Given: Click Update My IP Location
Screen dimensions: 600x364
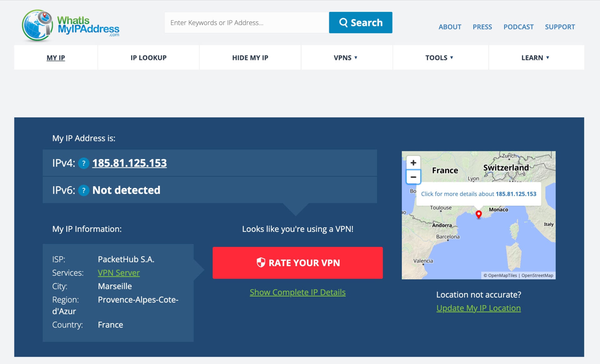Looking at the screenshot, I should point(478,308).
